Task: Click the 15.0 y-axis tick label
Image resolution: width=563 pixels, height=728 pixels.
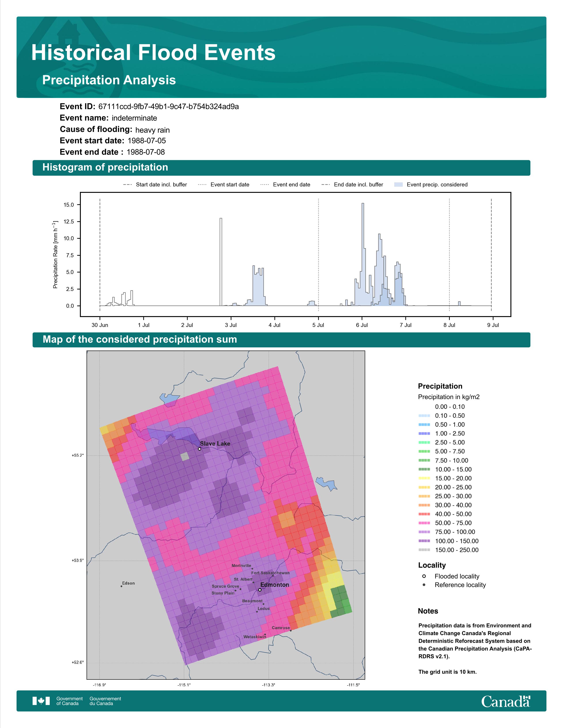Action: (69, 205)
